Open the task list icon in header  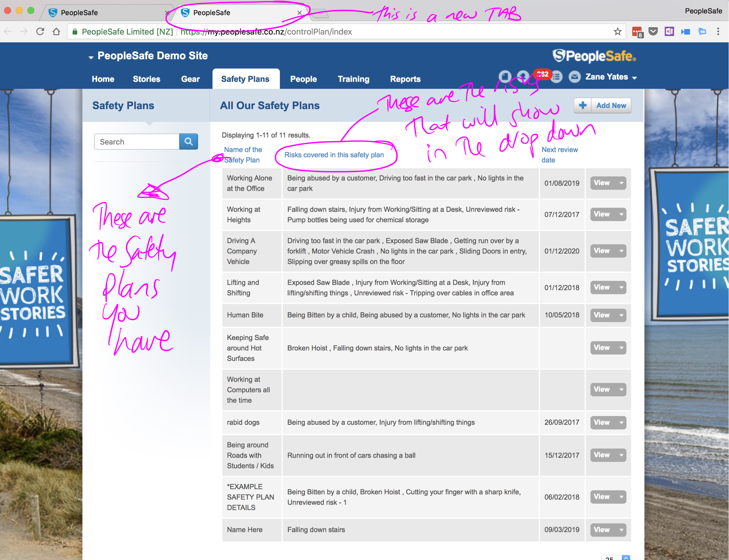click(557, 76)
